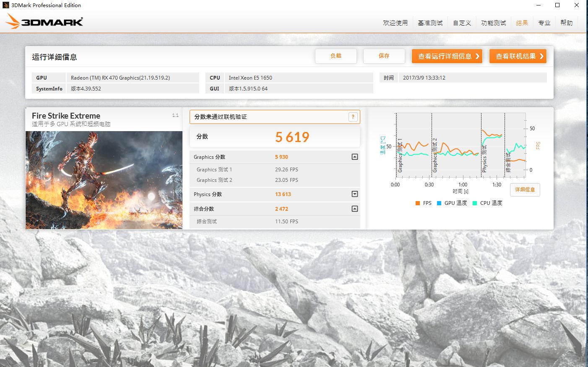The height and width of the screenshot is (367, 588).
Task: Click 查看联机结果 button
Action: pos(518,56)
